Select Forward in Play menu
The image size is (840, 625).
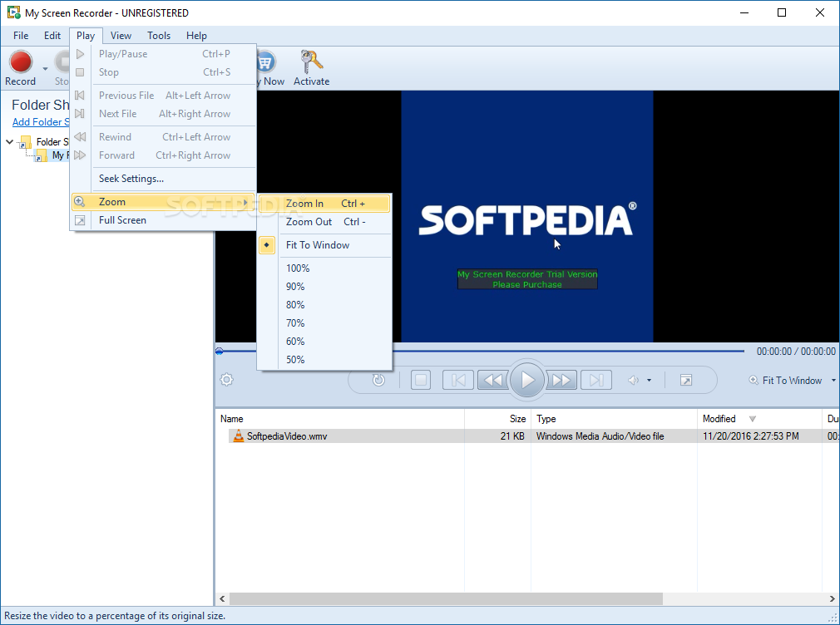pyautogui.click(x=163, y=155)
